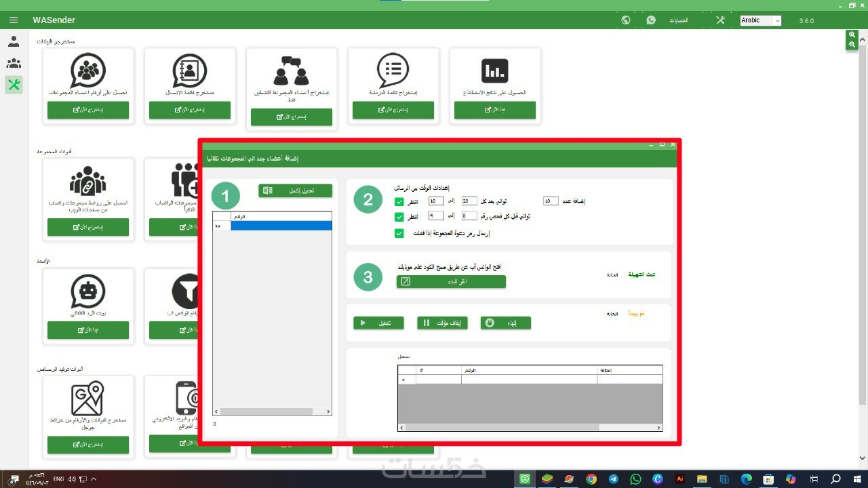Click wait-to field containing 8

[469, 216]
